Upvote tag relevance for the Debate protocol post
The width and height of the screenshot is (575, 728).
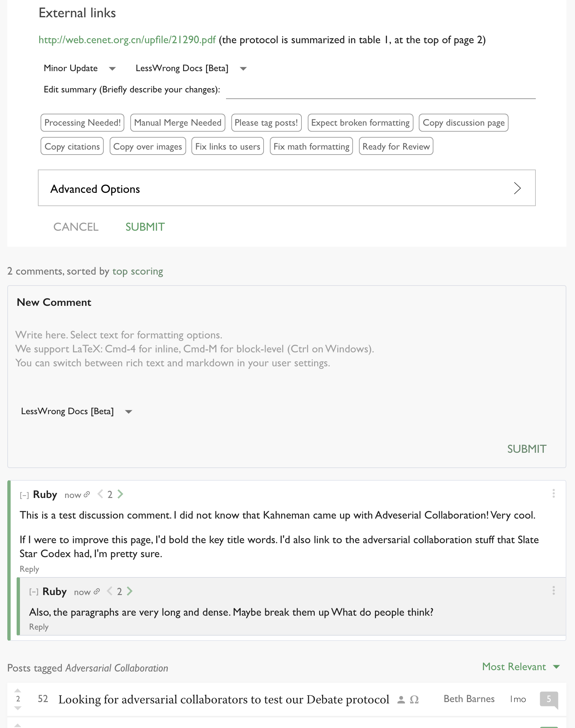click(18, 690)
